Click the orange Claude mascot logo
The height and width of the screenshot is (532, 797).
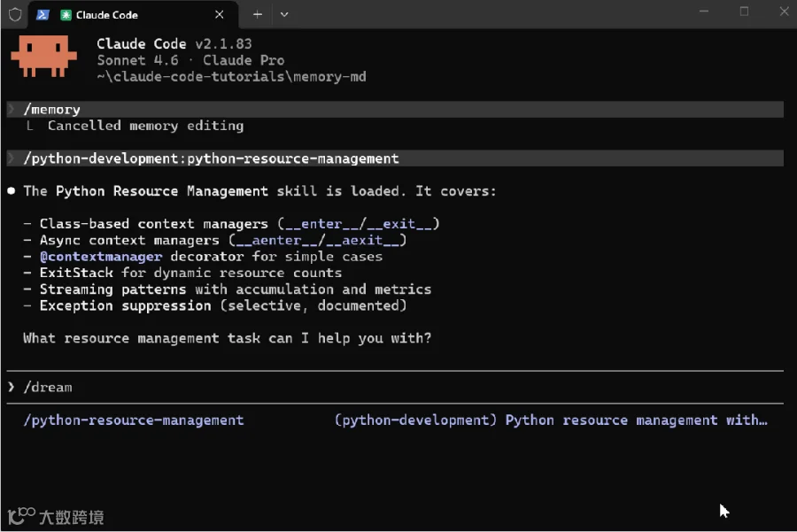43,56
